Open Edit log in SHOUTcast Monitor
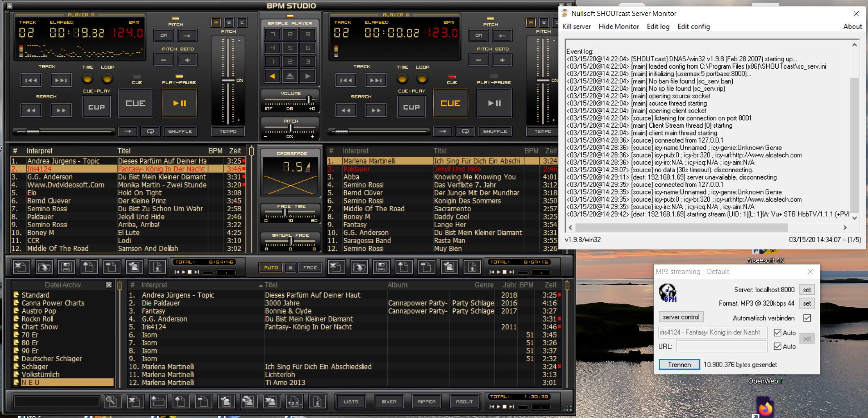 (x=658, y=26)
